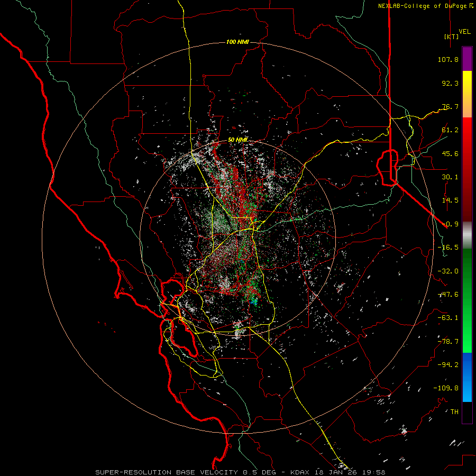Click the 76.7 velocity scale value
476x476 pixels.
click(450, 106)
